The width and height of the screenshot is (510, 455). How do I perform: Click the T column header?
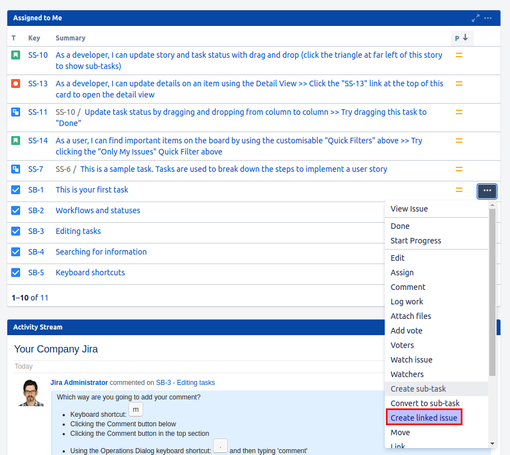(x=14, y=38)
